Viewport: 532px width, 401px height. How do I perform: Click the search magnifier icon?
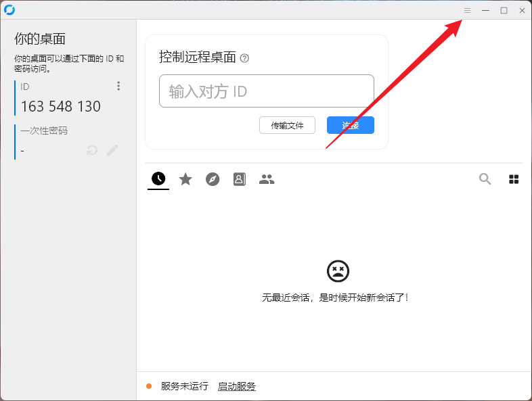[485, 179]
